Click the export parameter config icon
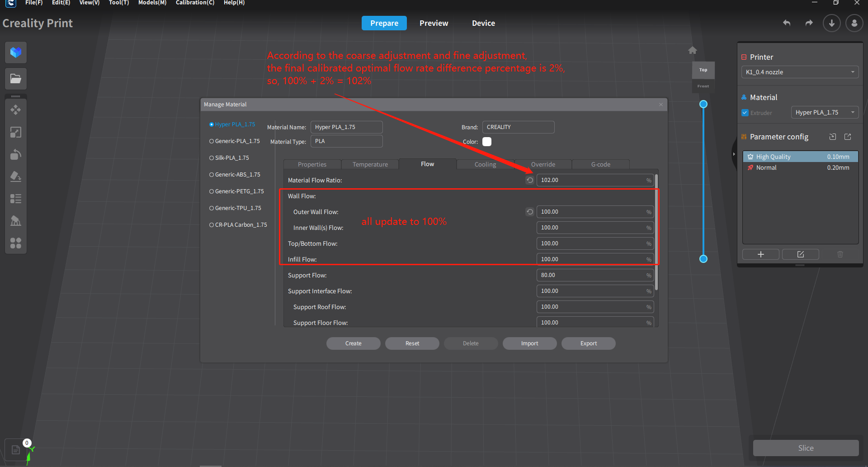Viewport: 868px width, 467px height. point(848,137)
